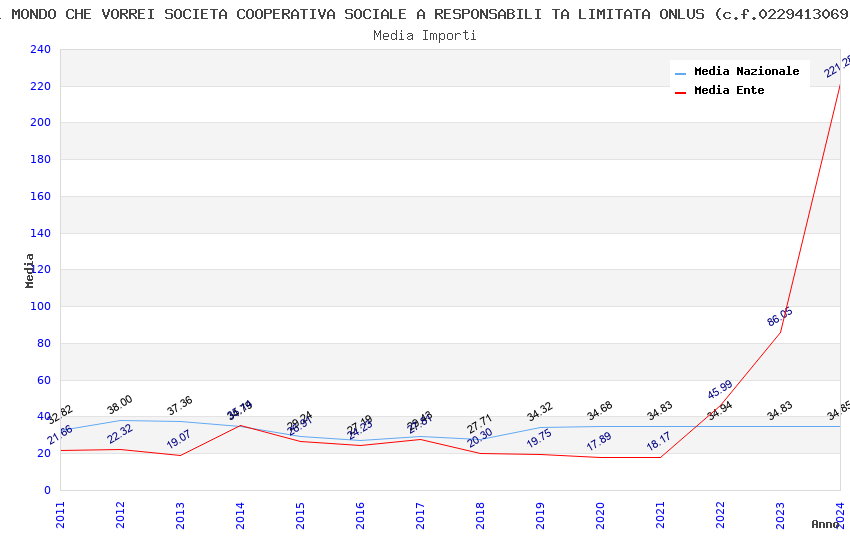This screenshot has width=850, height=550.
Task: Click the 34.94 data label for 2022
Action: point(720,411)
